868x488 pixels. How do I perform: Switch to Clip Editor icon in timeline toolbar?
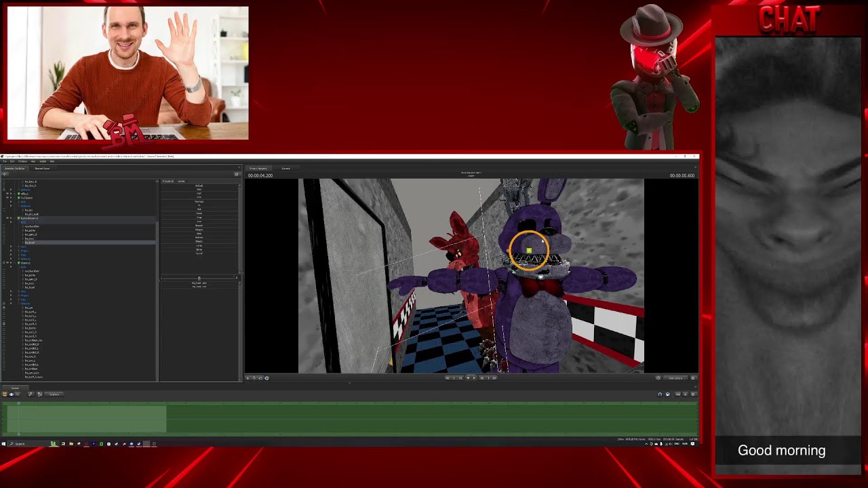[5, 394]
